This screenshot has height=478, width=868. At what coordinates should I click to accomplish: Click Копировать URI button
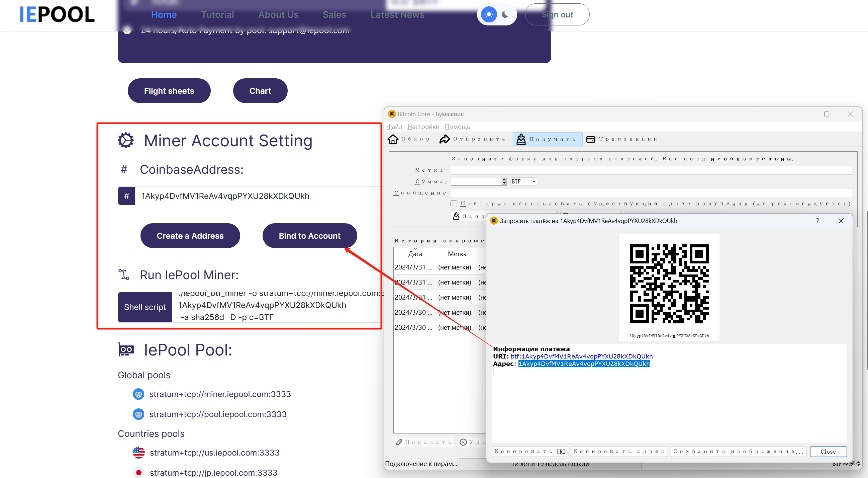(x=529, y=452)
